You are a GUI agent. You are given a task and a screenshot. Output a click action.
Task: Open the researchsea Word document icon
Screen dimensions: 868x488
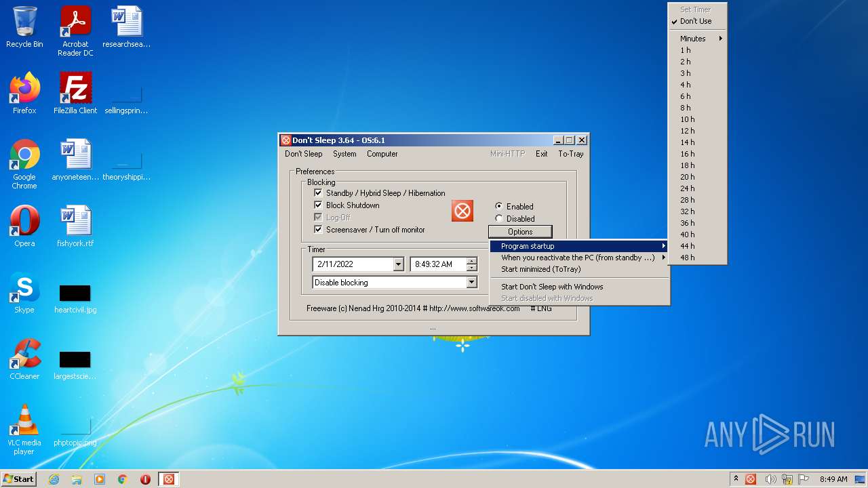point(127,28)
